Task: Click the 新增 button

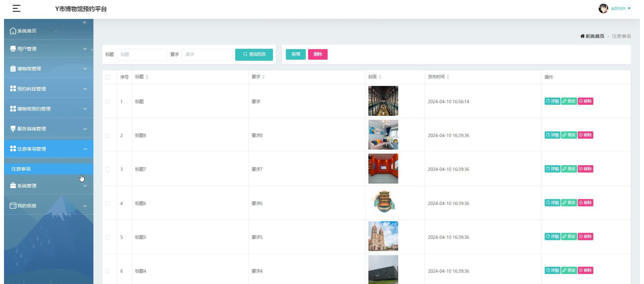Action: (296, 54)
